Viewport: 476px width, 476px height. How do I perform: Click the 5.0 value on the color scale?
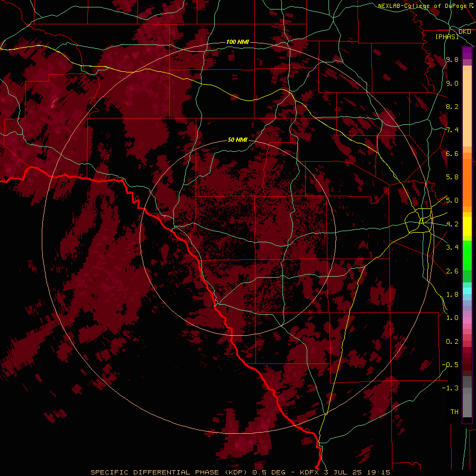click(x=452, y=200)
